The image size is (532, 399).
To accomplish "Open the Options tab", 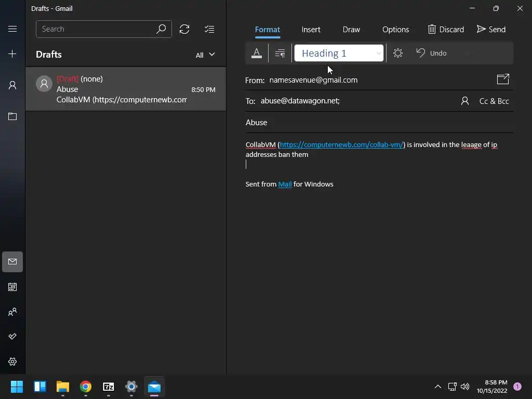I will pyautogui.click(x=395, y=30).
